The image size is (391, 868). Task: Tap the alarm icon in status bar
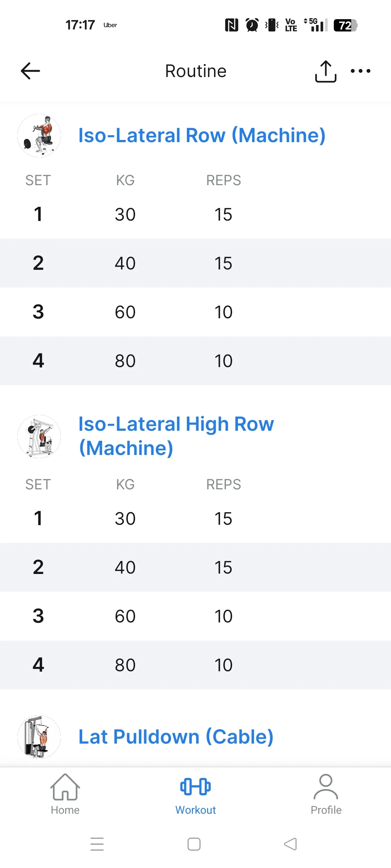[252, 25]
